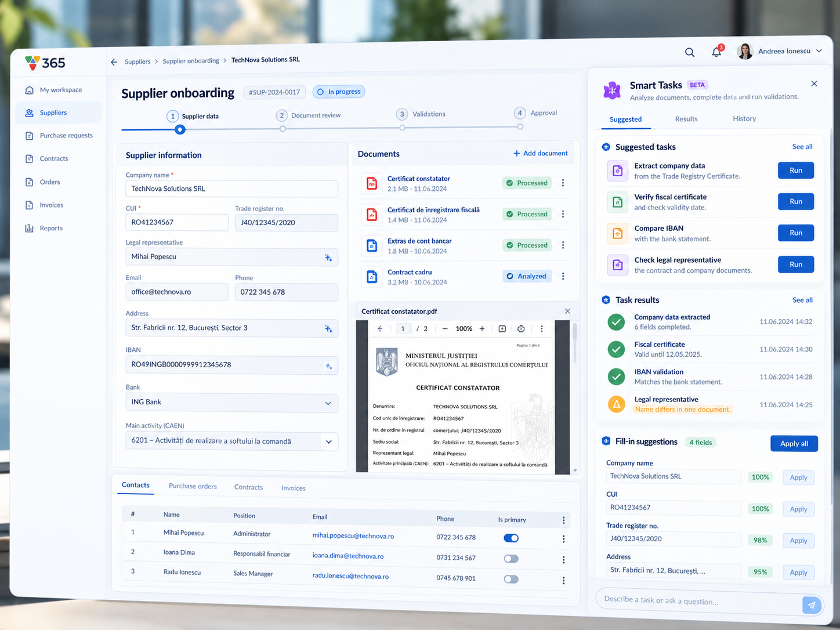Open the options menu for Extras de cont bancar
This screenshot has height=630, width=840.
pyautogui.click(x=563, y=245)
